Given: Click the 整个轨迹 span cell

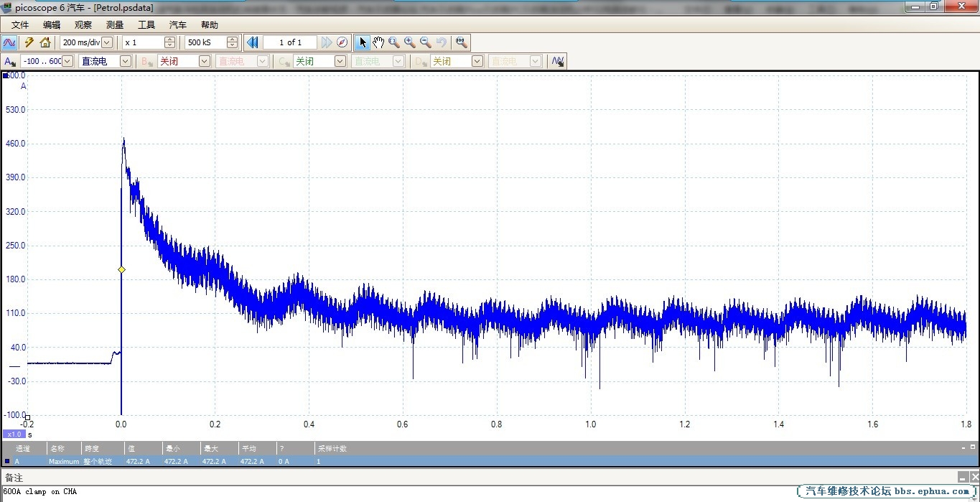Looking at the screenshot, I should pyautogui.click(x=98, y=462).
